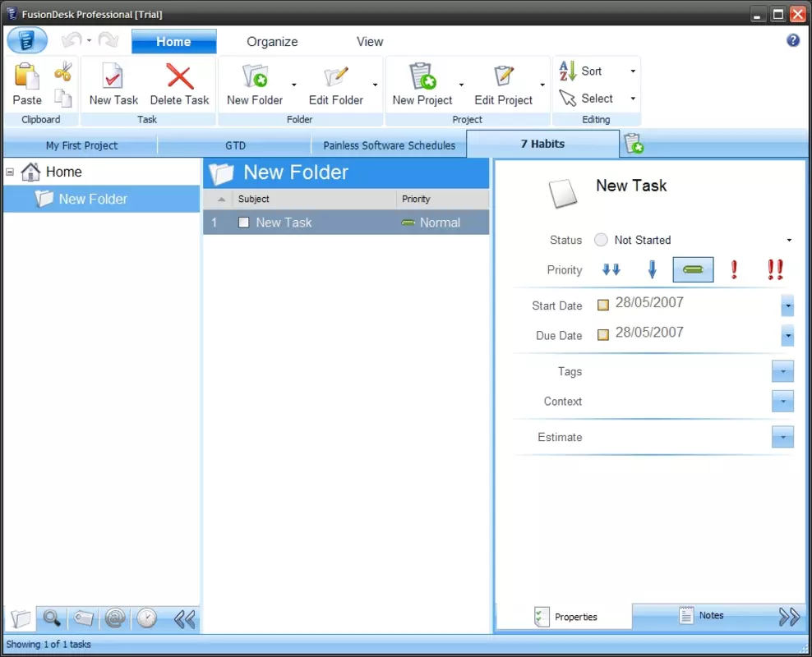This screenshot has width=812, height=657.
Task: Switch to the Notes pane tab
Action: (701, 615)
